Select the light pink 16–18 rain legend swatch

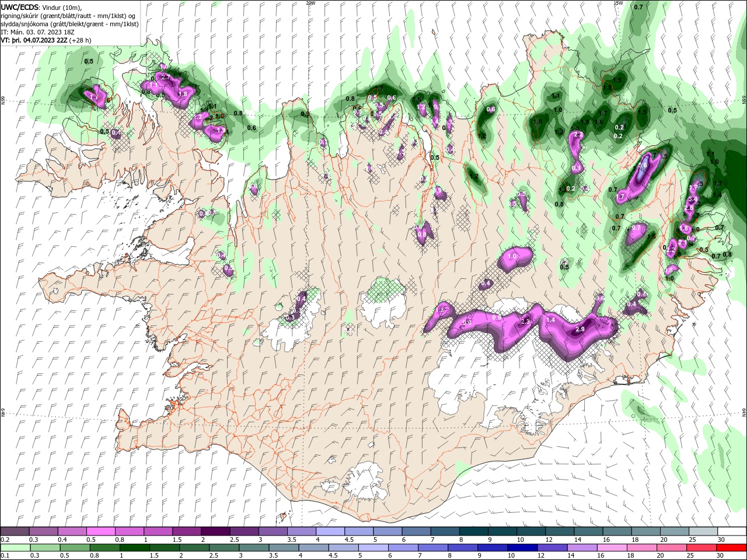coord(611,548)
